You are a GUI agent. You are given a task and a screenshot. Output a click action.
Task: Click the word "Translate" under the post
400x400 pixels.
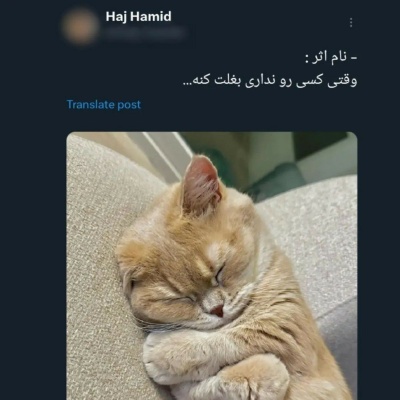pos(86,105)
